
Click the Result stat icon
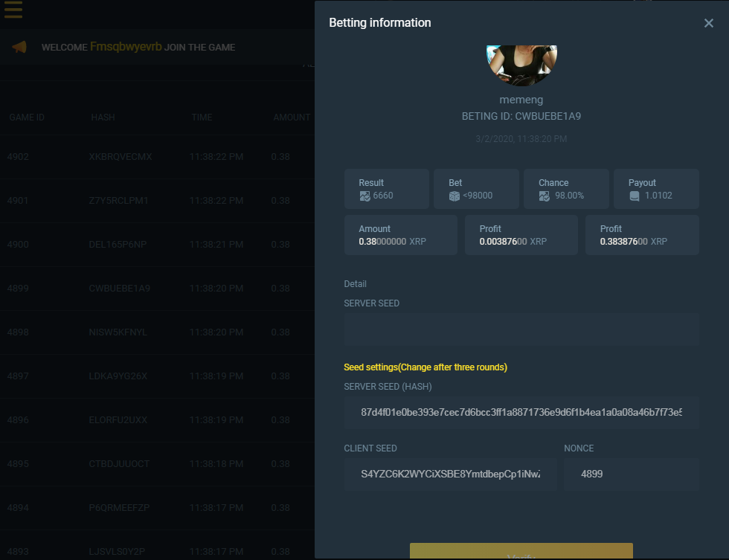click(365, 196)
